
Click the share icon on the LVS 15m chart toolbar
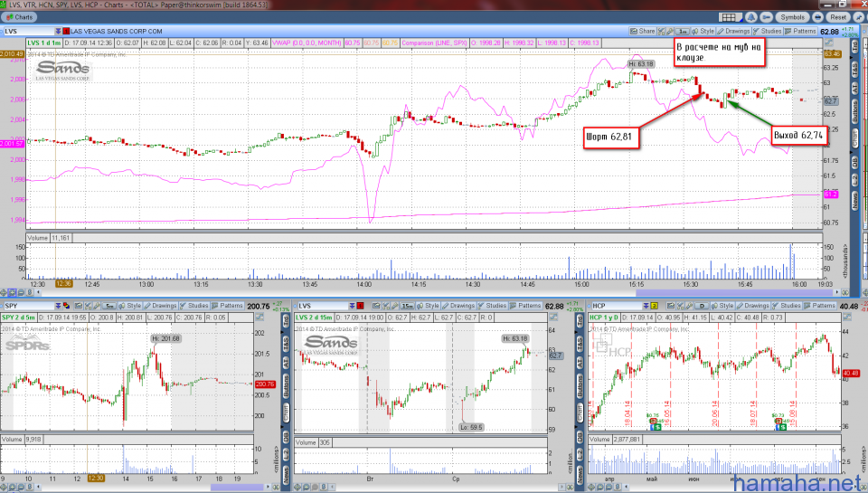coord(376,306)
